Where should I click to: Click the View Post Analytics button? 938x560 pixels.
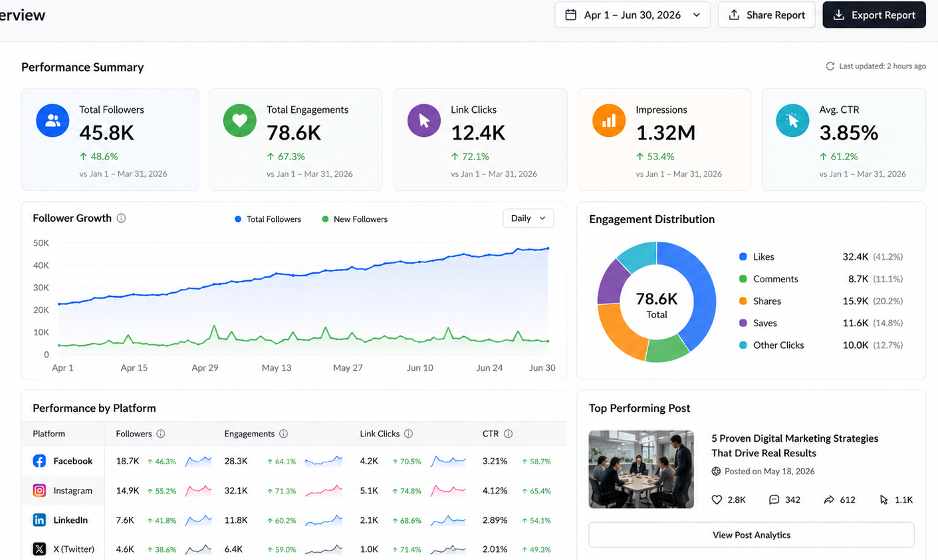[751, 535]
